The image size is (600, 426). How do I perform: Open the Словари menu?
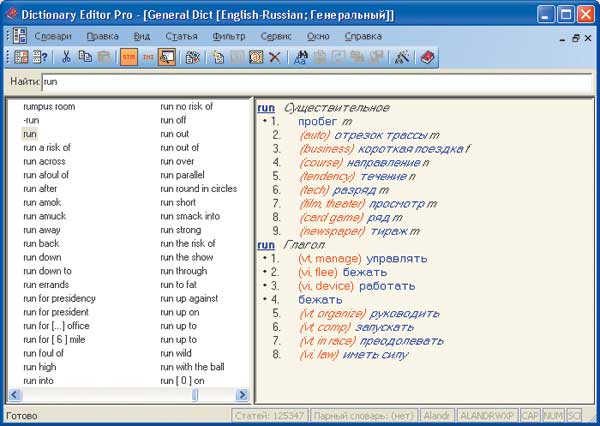pyautogui.click(x=53, y=36)
